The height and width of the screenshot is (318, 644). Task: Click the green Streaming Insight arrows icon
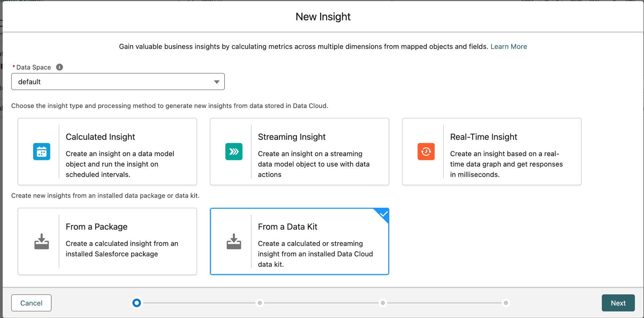[x=234, y=151]
